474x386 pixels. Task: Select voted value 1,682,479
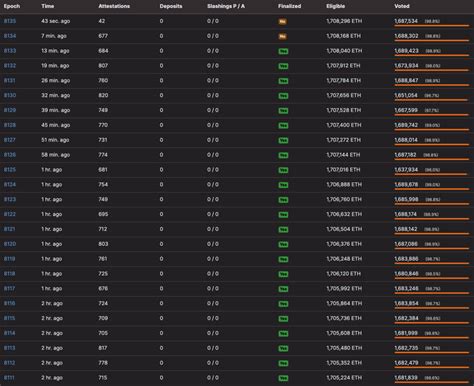point(406,363)
